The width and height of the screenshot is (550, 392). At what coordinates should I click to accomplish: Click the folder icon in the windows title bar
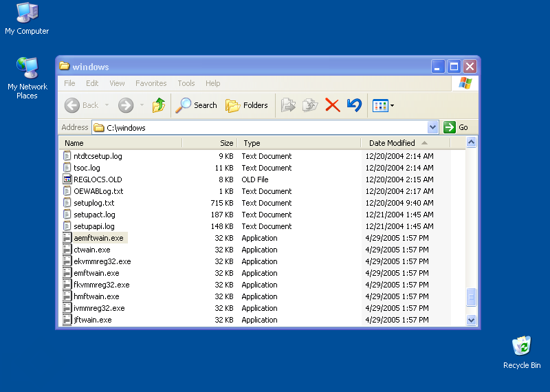[x=64, y=66]
